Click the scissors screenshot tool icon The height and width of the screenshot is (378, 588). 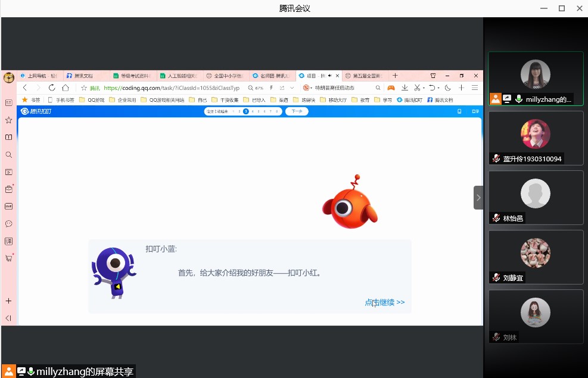(417, 88)
